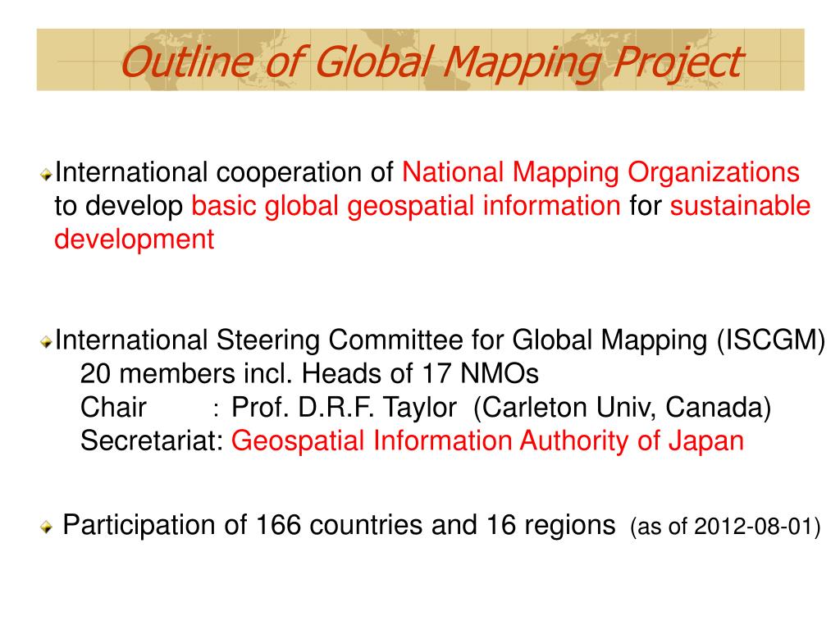The height and width of the screenshot is (630, 840).
Task: Click the red word 'sustainable'
Action: pos(740,206)
